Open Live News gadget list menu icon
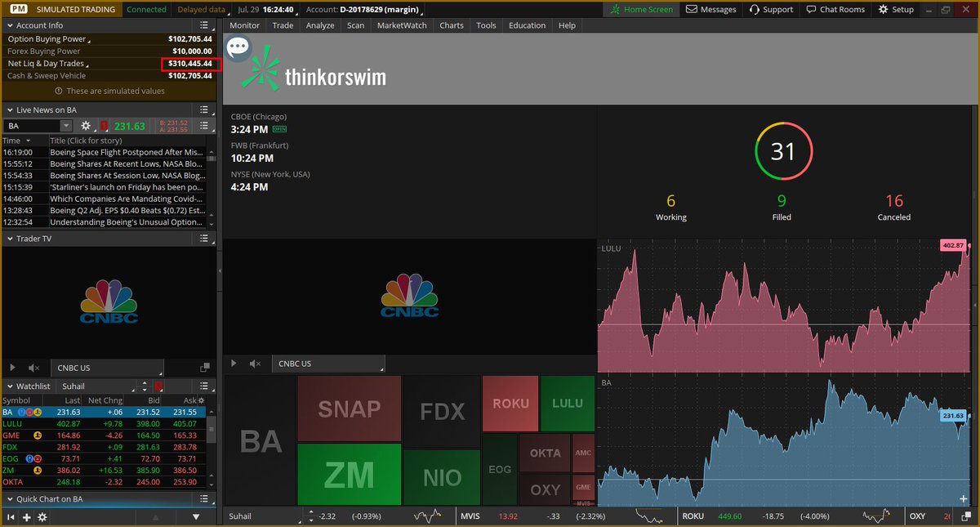 (204, 109)
